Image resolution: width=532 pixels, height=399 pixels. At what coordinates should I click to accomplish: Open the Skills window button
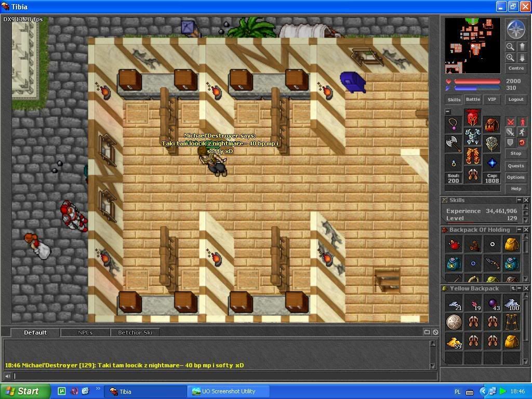point(454,99)
